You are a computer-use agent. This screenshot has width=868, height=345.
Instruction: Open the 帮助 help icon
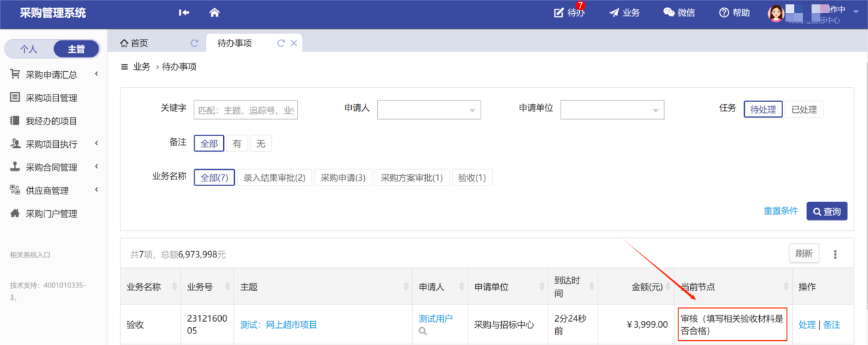tap(724, 12)
